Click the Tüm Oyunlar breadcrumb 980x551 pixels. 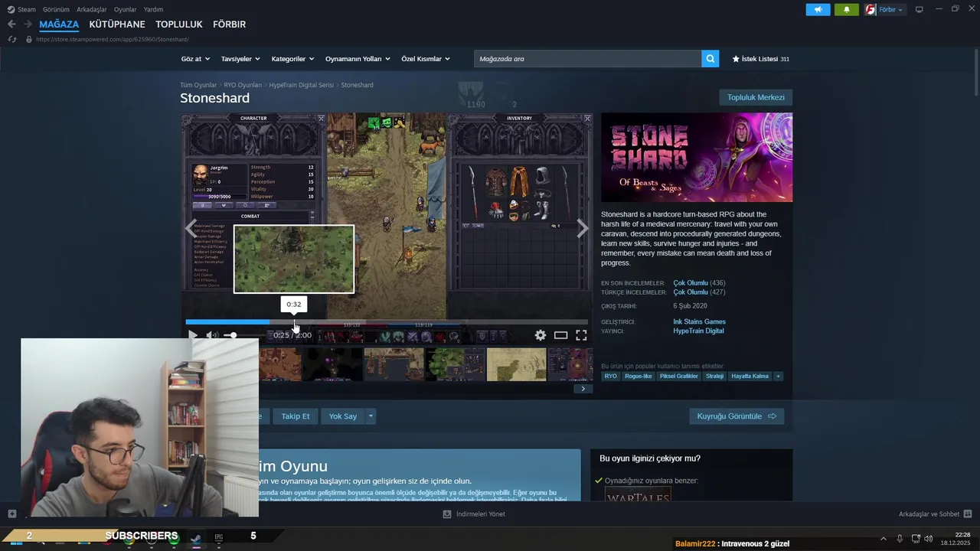(198, 85)
